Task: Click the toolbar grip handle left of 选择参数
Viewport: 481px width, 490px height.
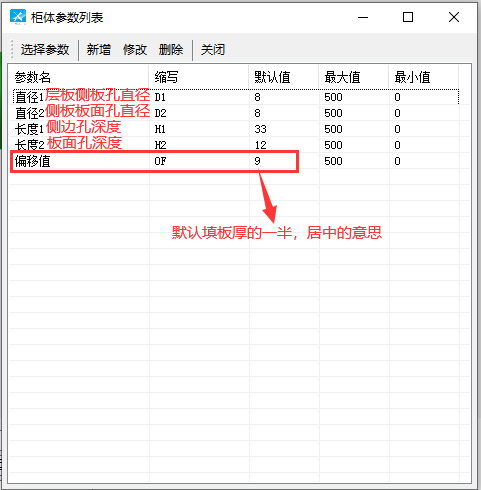Action: 12,50
